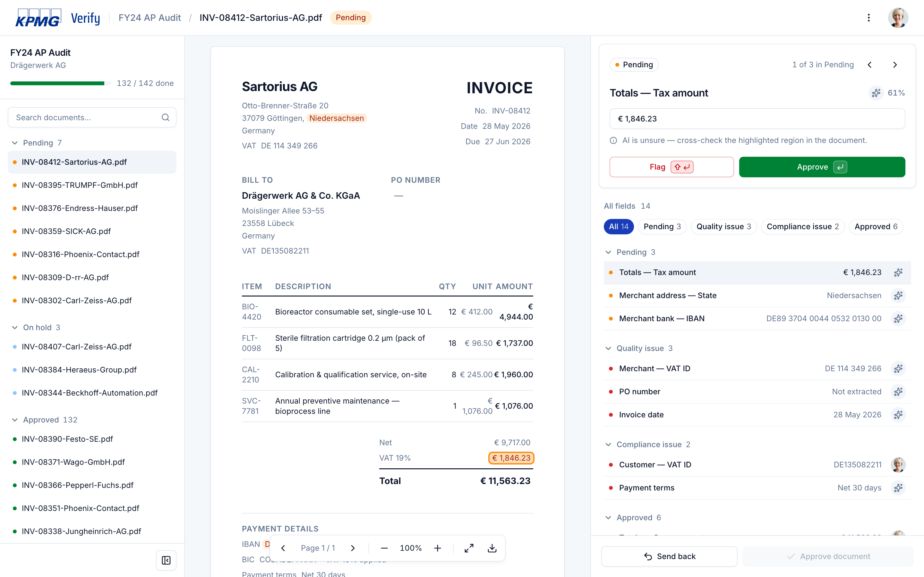Click the Tax amount input field
This screenshot has height=577, width=924.
pos(757,119)
